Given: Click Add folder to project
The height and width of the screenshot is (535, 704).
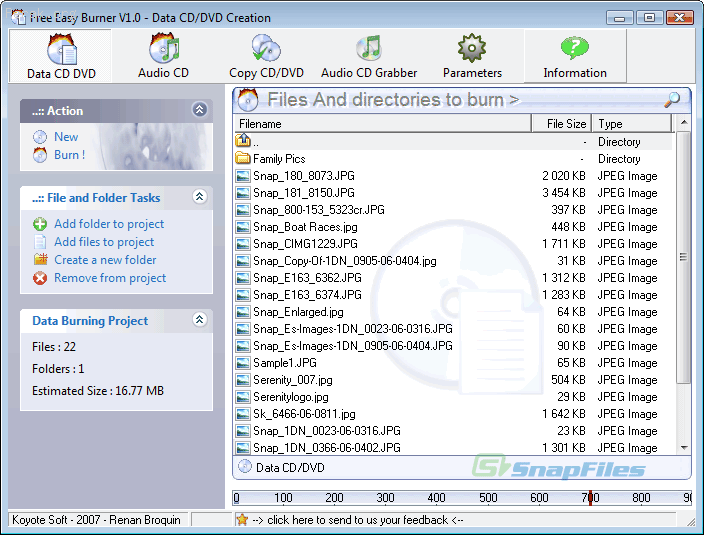Looking at the screenshot, I should pyautogui.click(x=109, y=224).
